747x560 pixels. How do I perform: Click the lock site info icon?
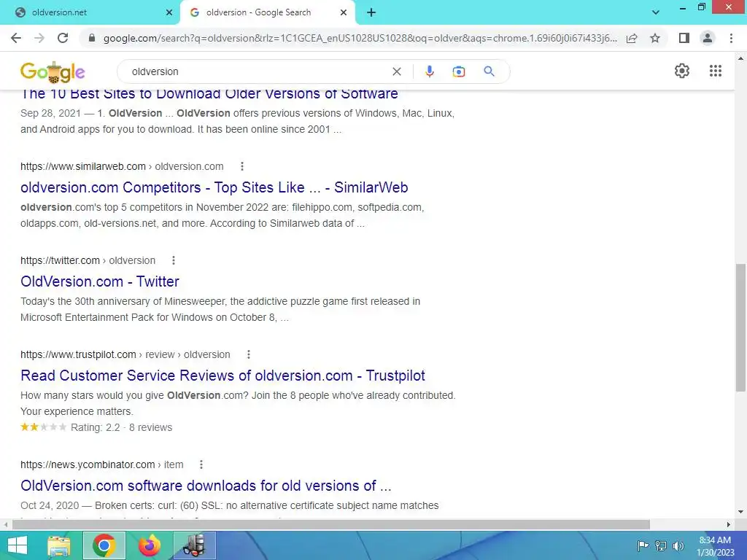tap(92, 38)
